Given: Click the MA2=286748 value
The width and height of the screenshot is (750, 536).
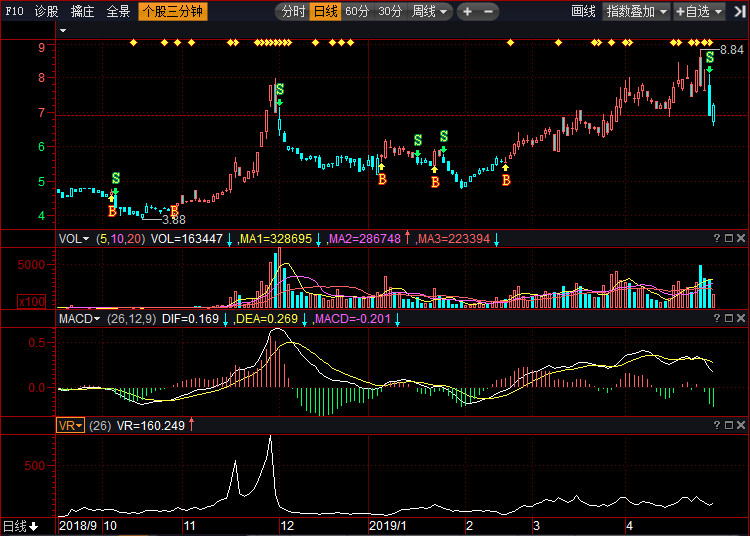Looking at the screenshot, I should (x=365, y=239).
